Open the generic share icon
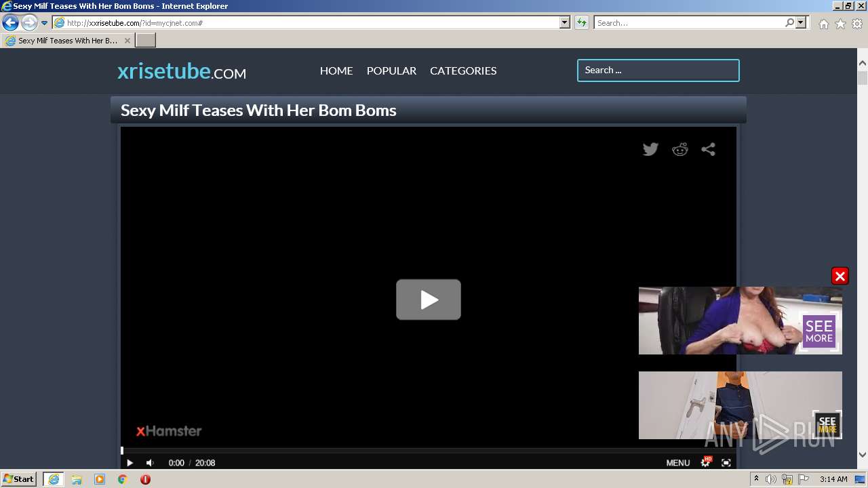The image size is (868, 488). [709, 149]
